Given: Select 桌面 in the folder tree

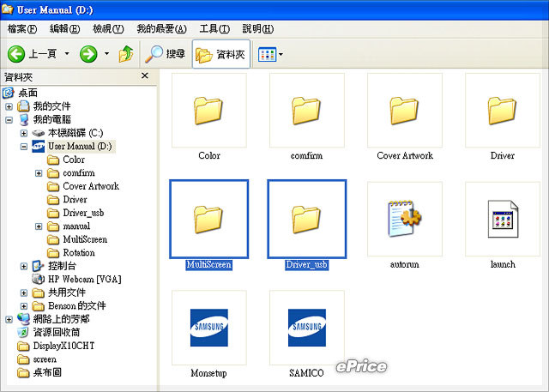Looking at the screenshot, I should point(28,93).
